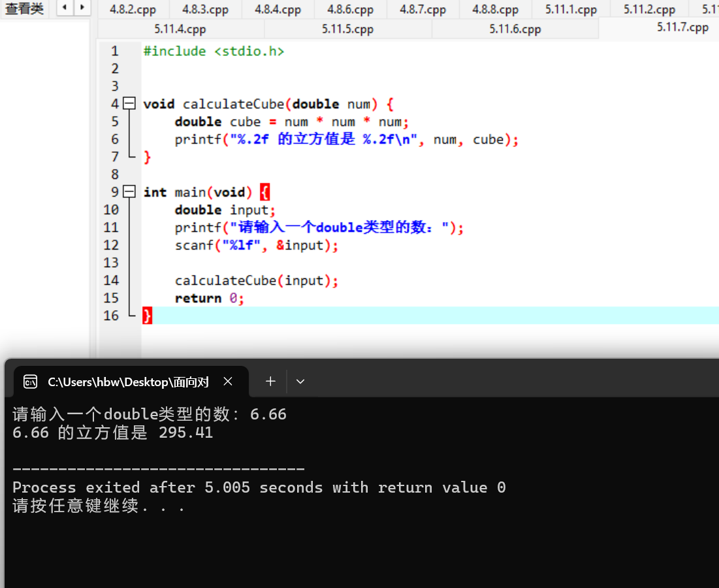Click 'void calculateCube(double num) {' line

tap(268, 104)
